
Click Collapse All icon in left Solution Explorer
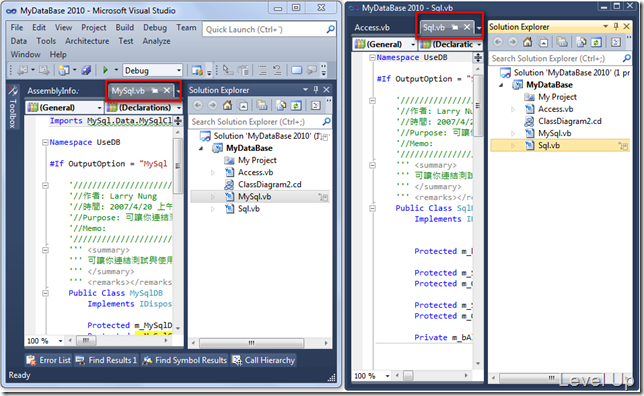click(x=243, y=106)
